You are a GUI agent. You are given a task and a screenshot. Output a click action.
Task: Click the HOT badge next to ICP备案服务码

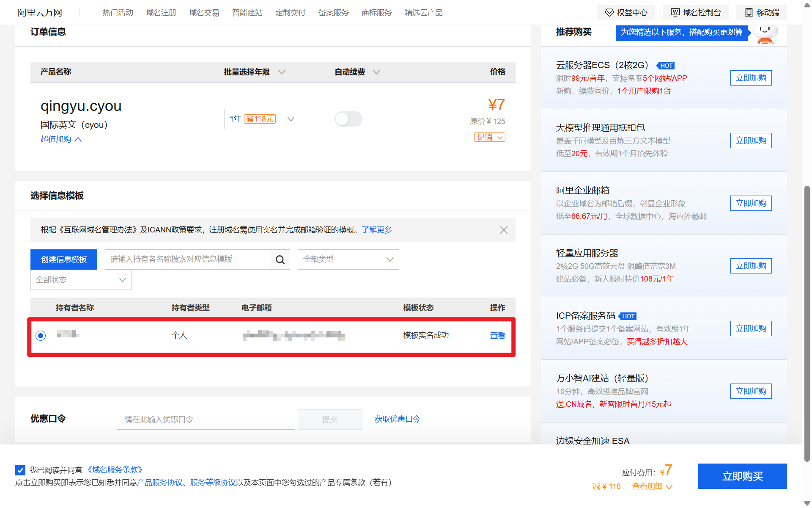click(x=628, y=316)
